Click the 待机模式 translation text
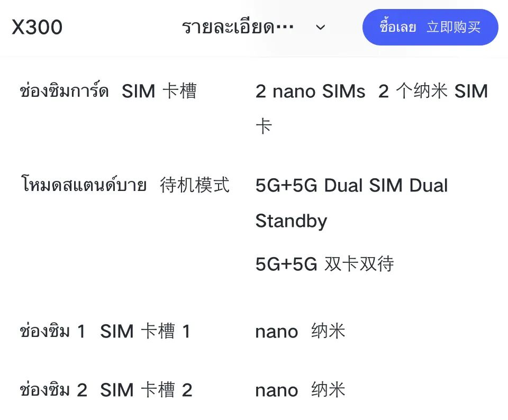Viewport: 508px width, 420px height. pos(195,186)
